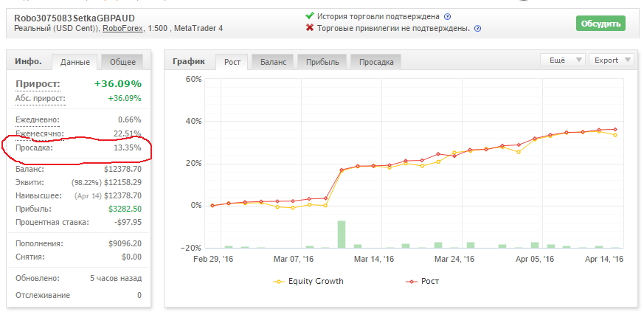Select the Прибыль chart tab

[322, 62]
